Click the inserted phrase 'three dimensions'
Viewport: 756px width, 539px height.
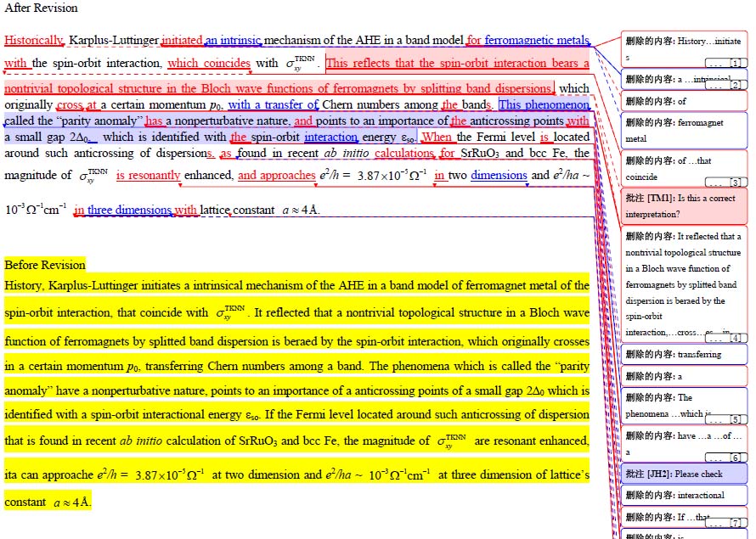click(129, 210)
